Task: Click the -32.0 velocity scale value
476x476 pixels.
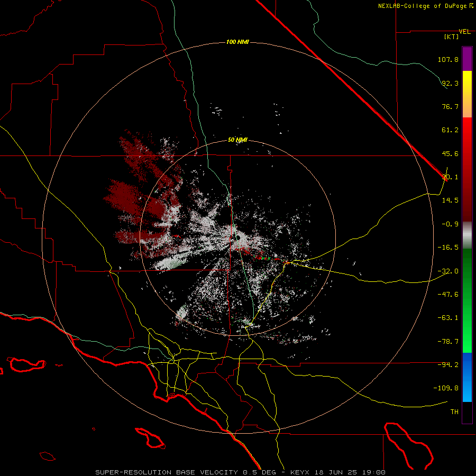Action: [448, 271]
